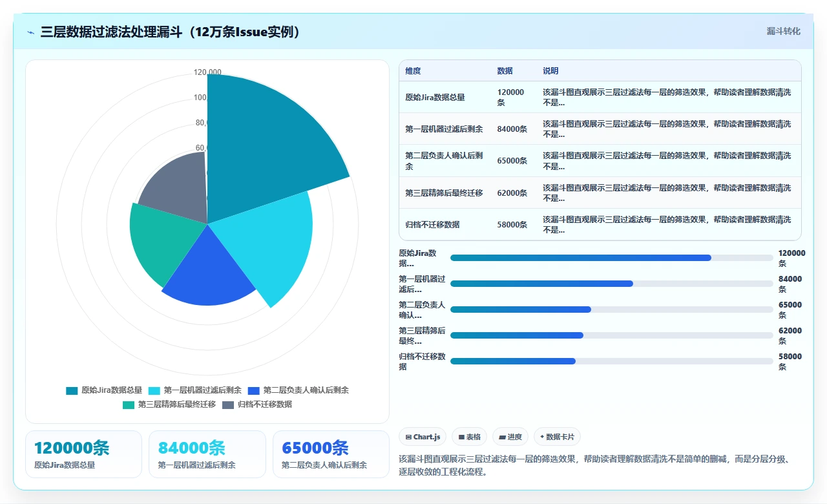Select the 第三层精筛后最终迁移 table cell
The image size is (827, 504).
pos(444,193)
